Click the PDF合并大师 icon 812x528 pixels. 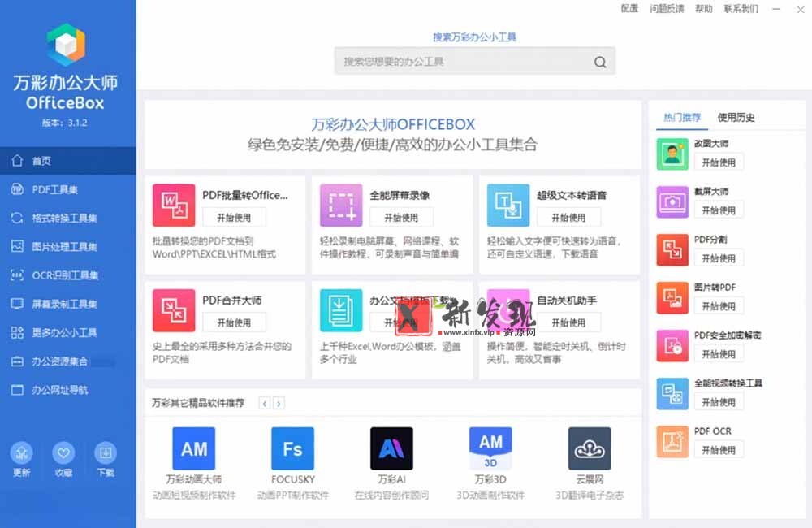174,310
